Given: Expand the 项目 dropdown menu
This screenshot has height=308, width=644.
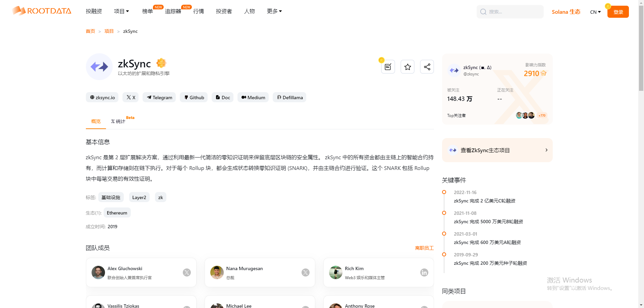Looking at the screenshot, I should click(121, 11).
